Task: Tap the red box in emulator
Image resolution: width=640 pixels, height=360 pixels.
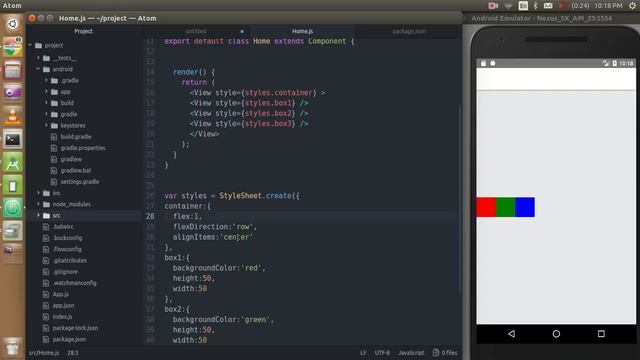Action: coord(486,207)
